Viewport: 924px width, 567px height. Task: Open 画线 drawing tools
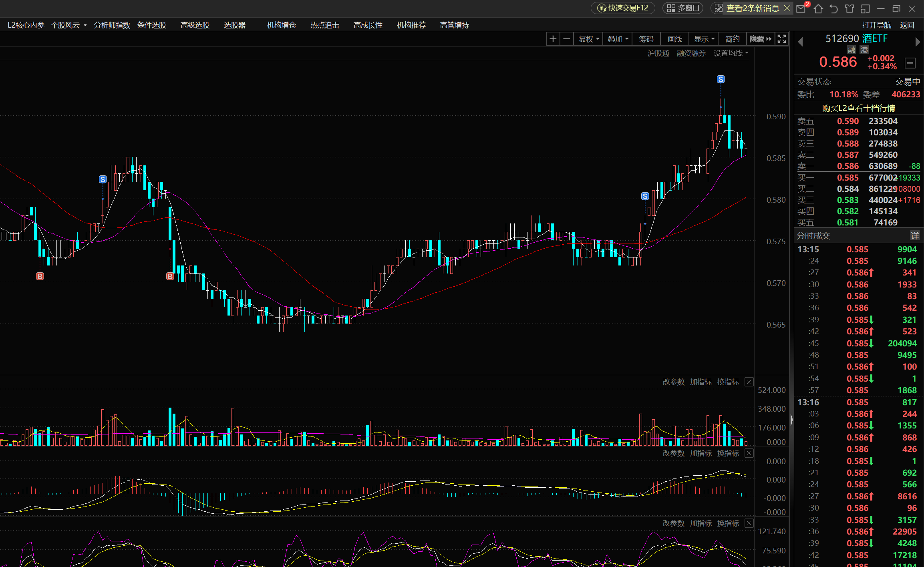point(675,39)
